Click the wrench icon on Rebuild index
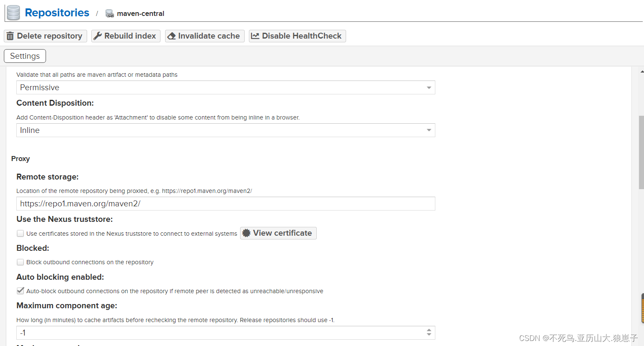 [x=98, y=36]
